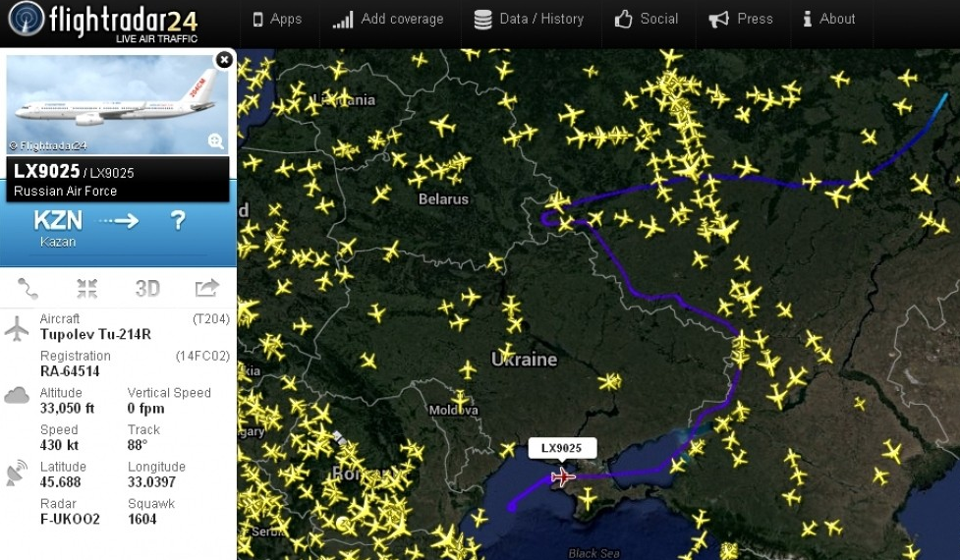Viewport: 960px width, 560px height.
Task: Click the airplane icon beside Aircraft type
Action: [x=18, y=329]
